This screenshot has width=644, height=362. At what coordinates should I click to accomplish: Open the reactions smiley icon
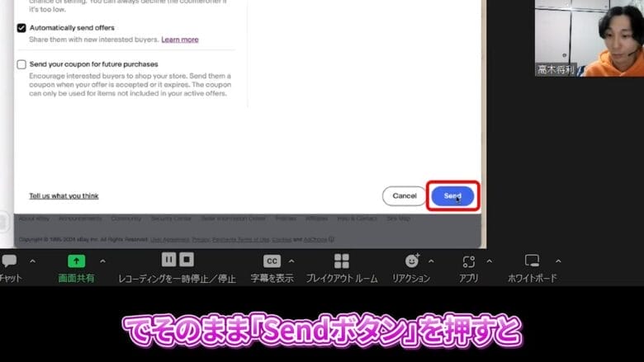[411, 261]
